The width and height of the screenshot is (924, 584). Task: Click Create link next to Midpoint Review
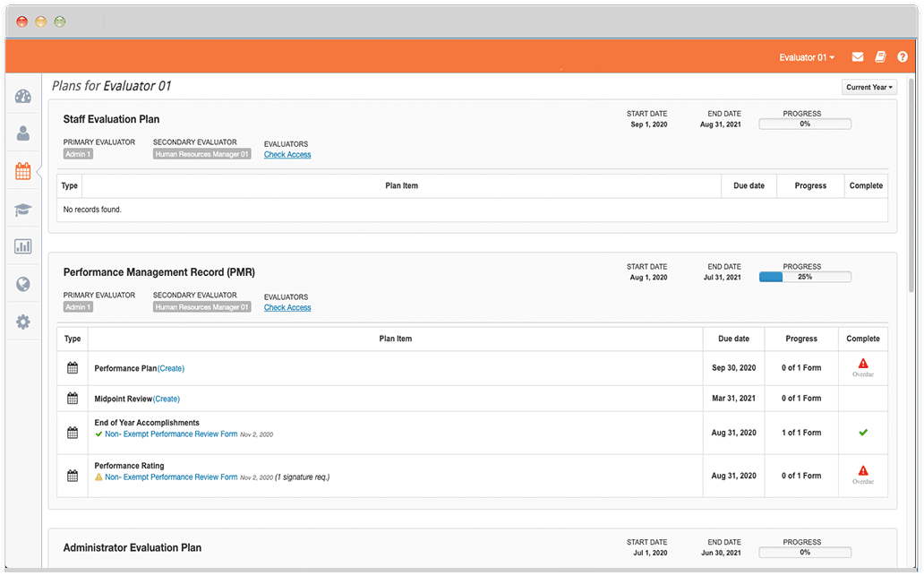[x=167, y=399]
